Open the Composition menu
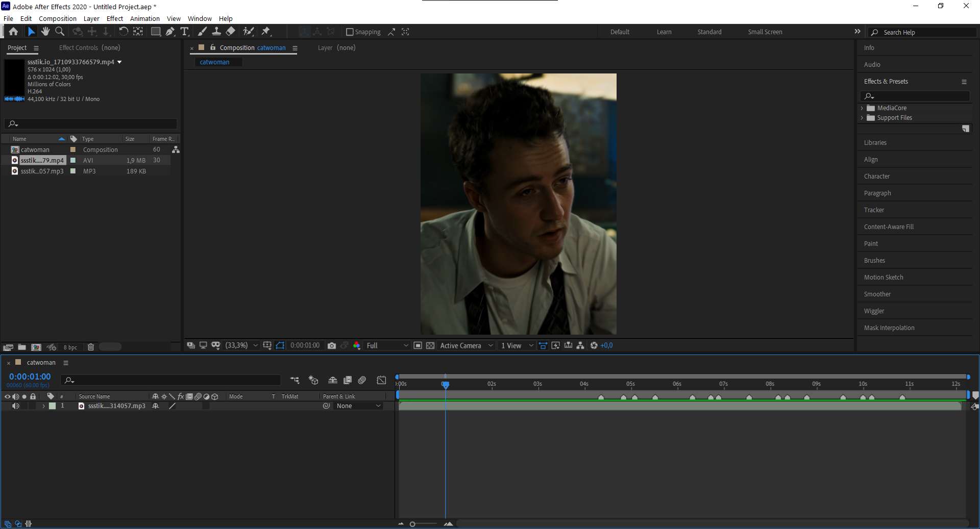The height and width of the screenshot is (529, 980). (x=57, y=18)
